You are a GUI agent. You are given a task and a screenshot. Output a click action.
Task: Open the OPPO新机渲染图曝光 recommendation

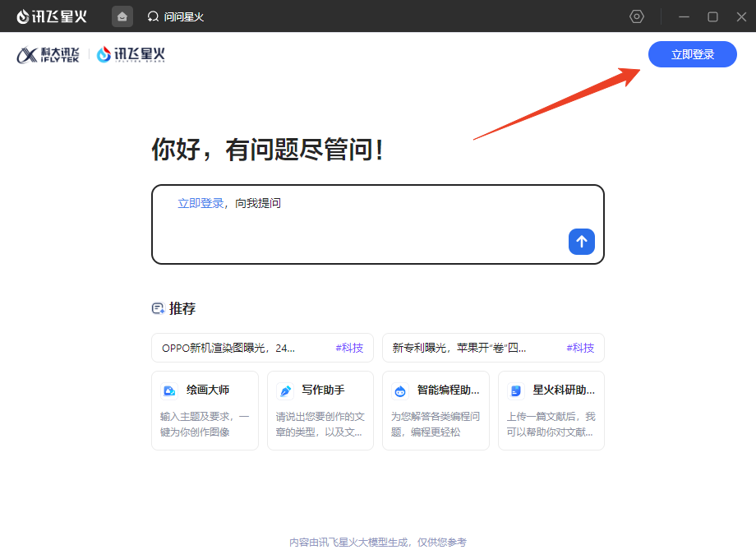click(262, 348)
